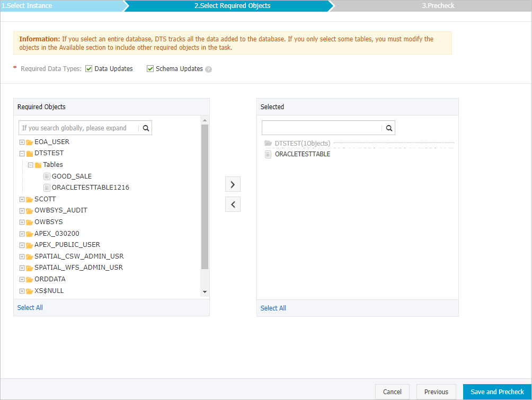
Task: Open the Schema Updates help tooltip icon
Action: coord(208,68)
